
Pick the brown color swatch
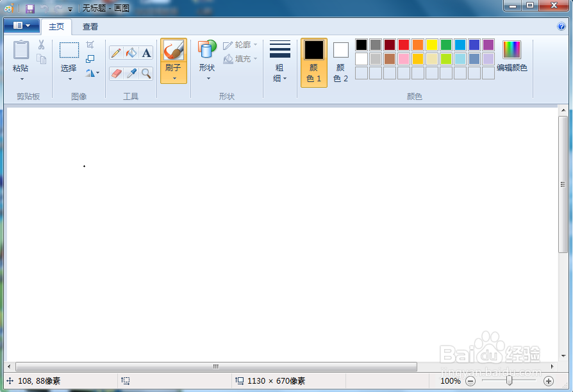click(x=390, y=59)
